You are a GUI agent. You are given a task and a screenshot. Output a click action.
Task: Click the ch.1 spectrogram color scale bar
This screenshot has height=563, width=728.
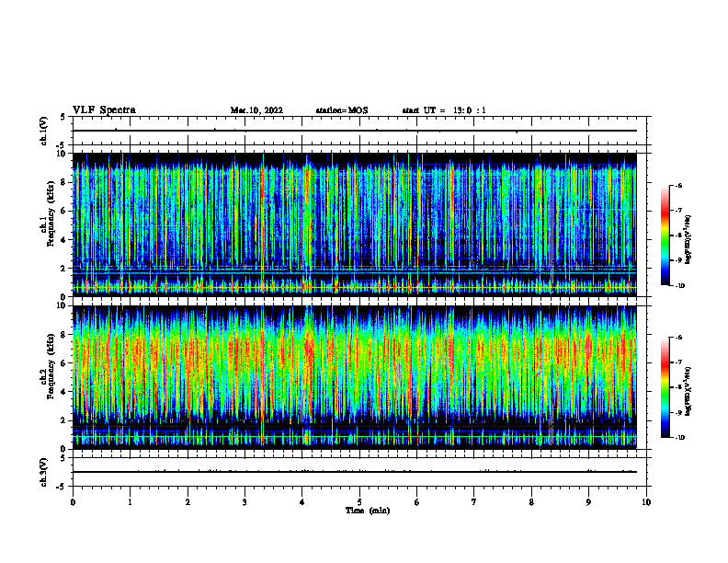[665, 236]
